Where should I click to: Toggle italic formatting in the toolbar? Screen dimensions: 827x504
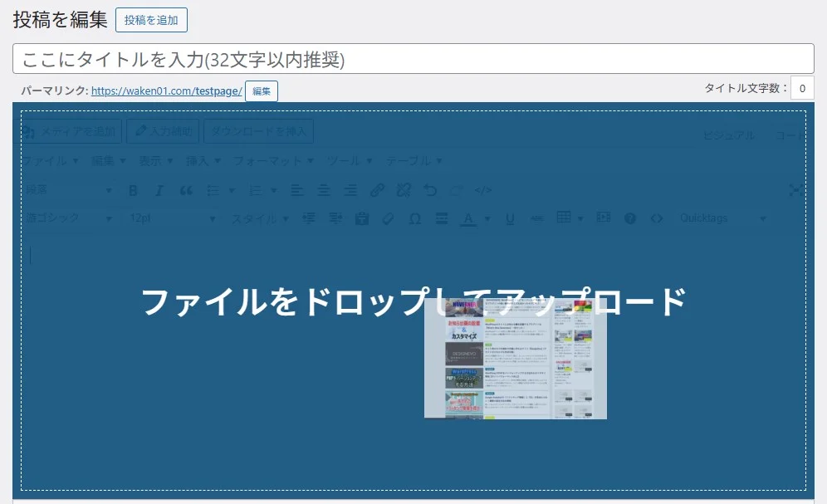click(x=159, y=190)
